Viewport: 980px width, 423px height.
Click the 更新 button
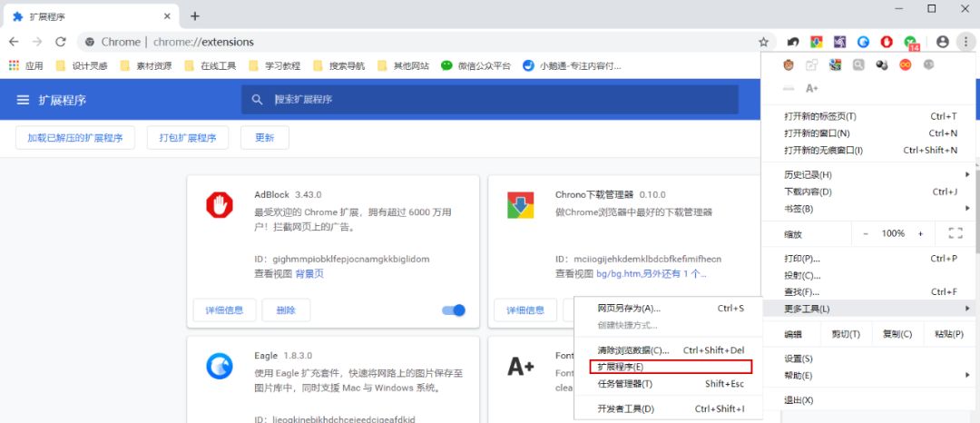pyautogui.click(x=264, y=138)
